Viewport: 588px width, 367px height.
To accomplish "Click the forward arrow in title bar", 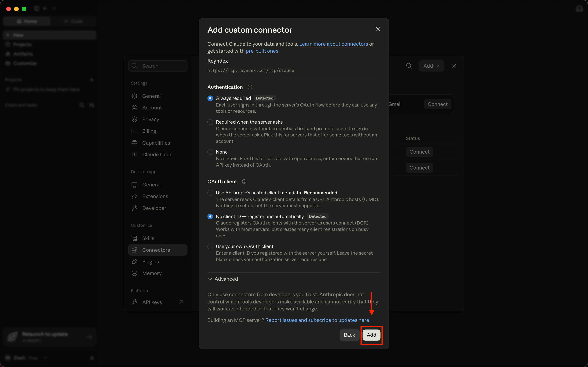I will pyautogui.click(x=54, y=9).
